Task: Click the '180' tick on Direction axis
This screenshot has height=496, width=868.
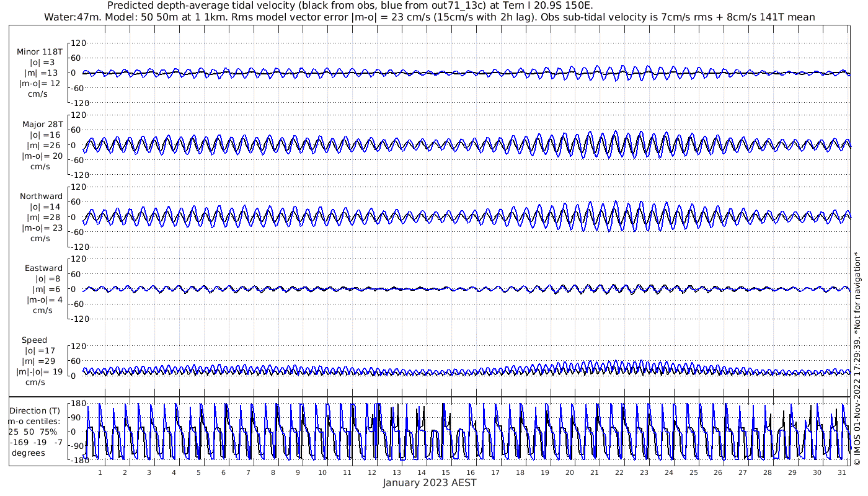Action: click(78, 404)
